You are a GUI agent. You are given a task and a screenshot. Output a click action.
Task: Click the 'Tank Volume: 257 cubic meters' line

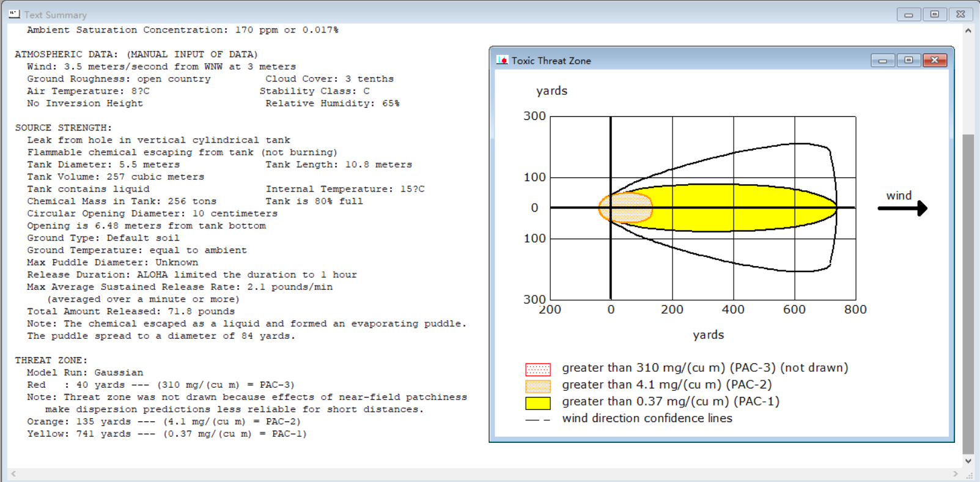[116, 177]
